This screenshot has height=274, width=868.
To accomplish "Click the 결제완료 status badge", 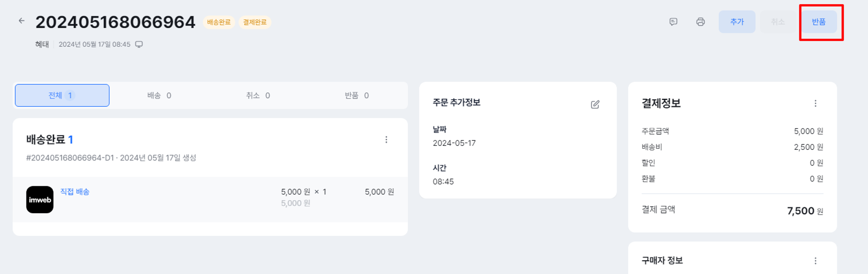I will (255, 22).
